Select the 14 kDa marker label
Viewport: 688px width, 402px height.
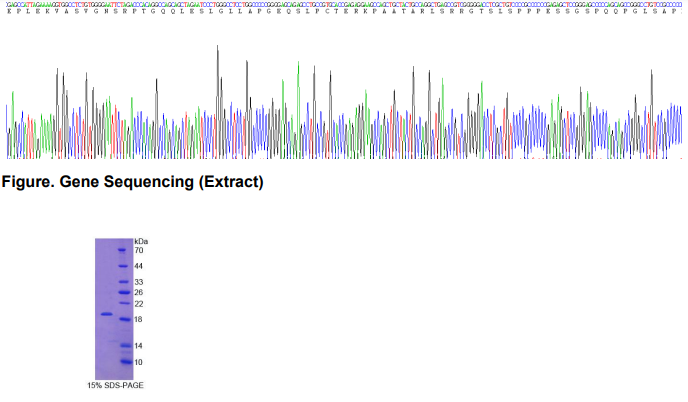140,345
